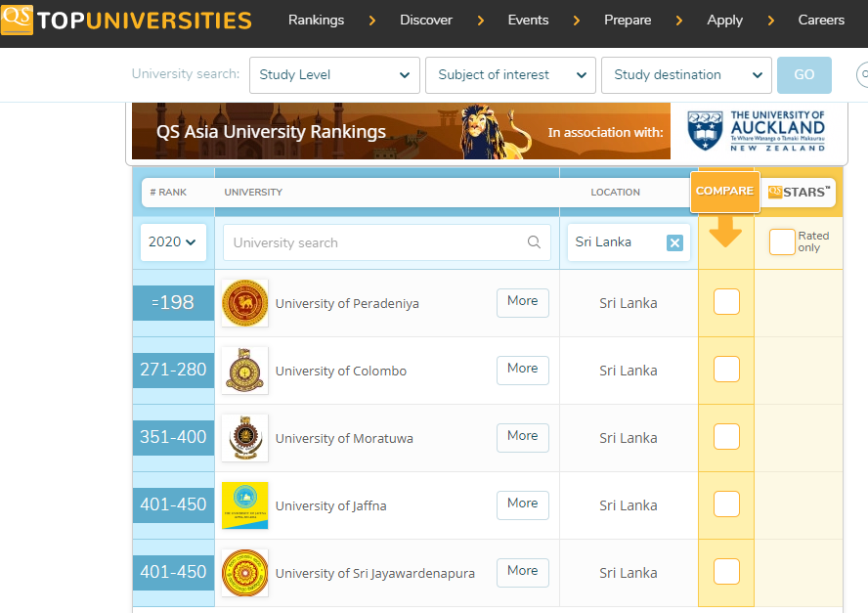Screen dimensions: 868x613
Task: Click the arrow after Events menu
Action: (x=577, y=21)
